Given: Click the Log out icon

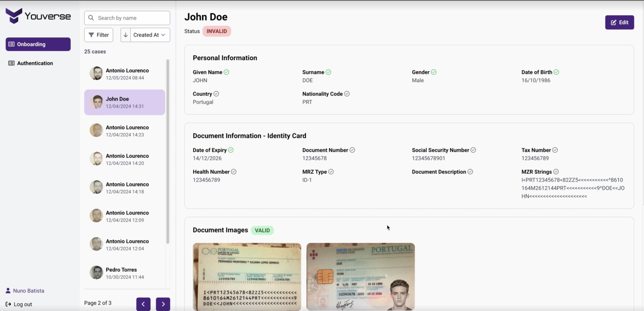Looking at the screenshot, I should click(x=8, y=304).
